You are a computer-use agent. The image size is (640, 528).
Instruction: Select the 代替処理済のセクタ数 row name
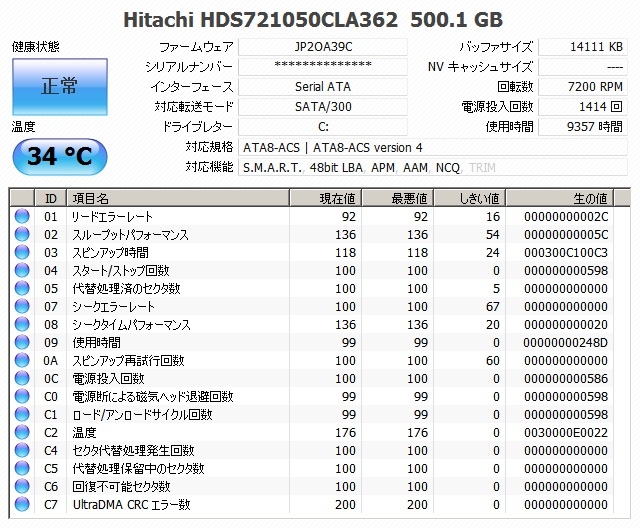click(x=126, y=288)
